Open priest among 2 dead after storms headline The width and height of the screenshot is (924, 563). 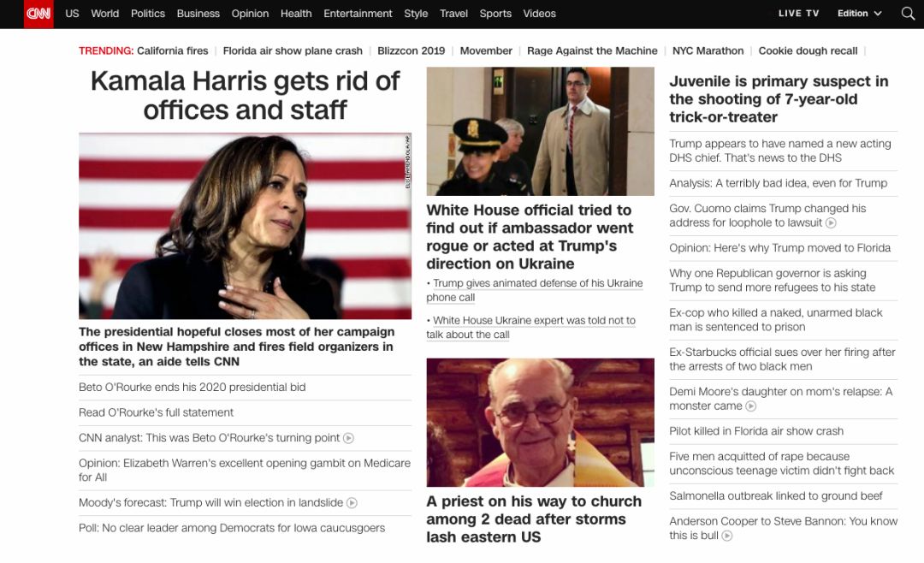[x=534, y=519]
